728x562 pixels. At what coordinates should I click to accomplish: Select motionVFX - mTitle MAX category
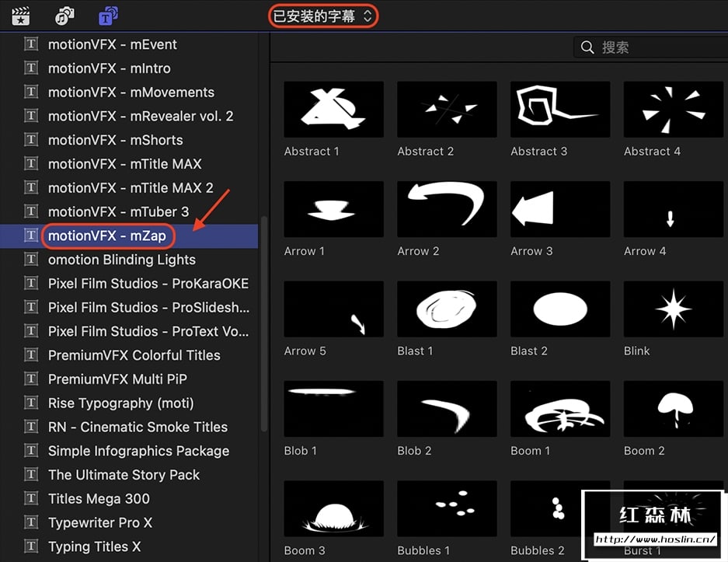point(129,163)
